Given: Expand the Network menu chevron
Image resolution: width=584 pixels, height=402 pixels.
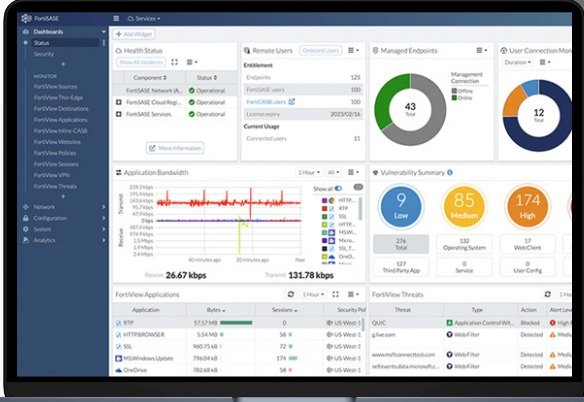Looking at the screenshot, I should [104, 207].
